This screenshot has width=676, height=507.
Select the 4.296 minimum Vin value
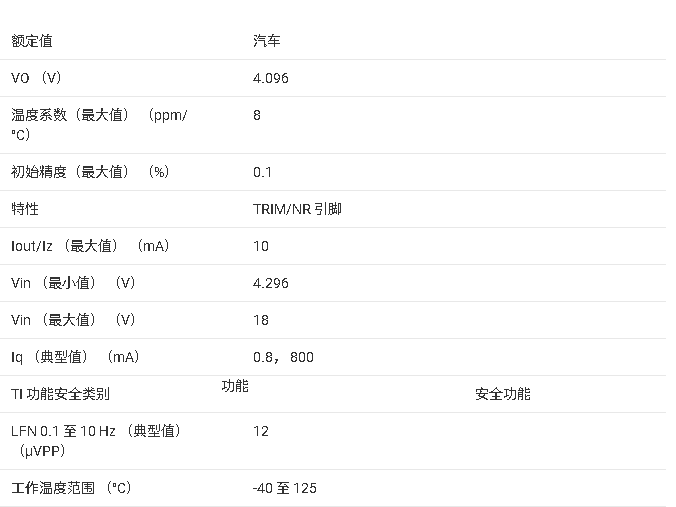point(271,283)
